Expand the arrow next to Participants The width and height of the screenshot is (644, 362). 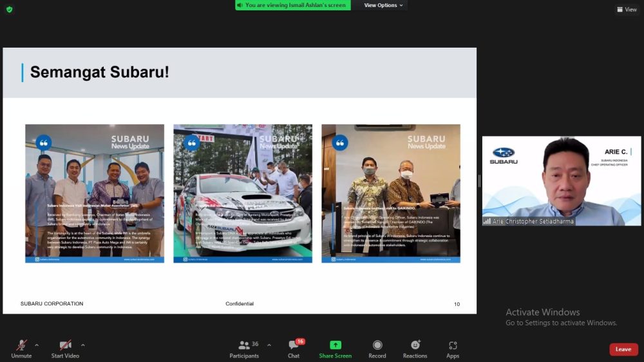coord(269,345)
